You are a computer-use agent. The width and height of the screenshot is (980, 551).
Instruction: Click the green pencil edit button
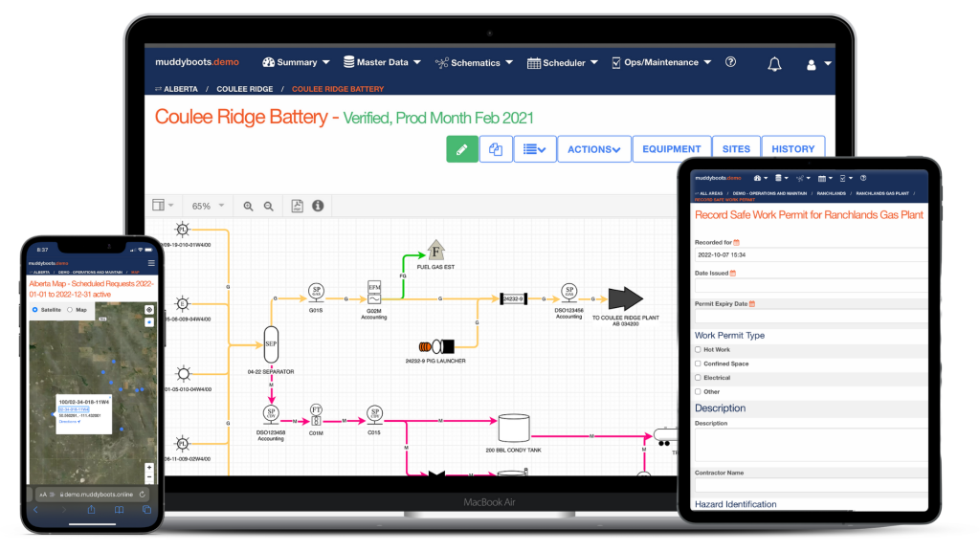click(x=462, y=149)
